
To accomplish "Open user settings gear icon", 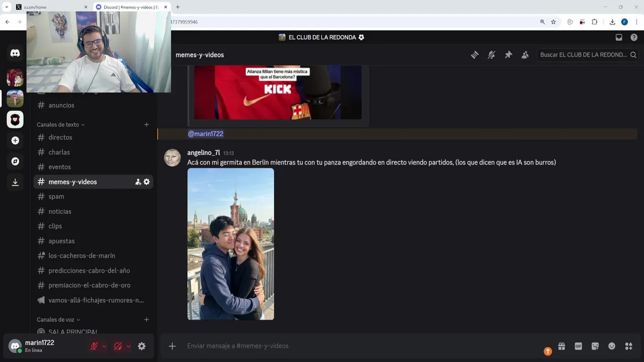I will (142, 346).
